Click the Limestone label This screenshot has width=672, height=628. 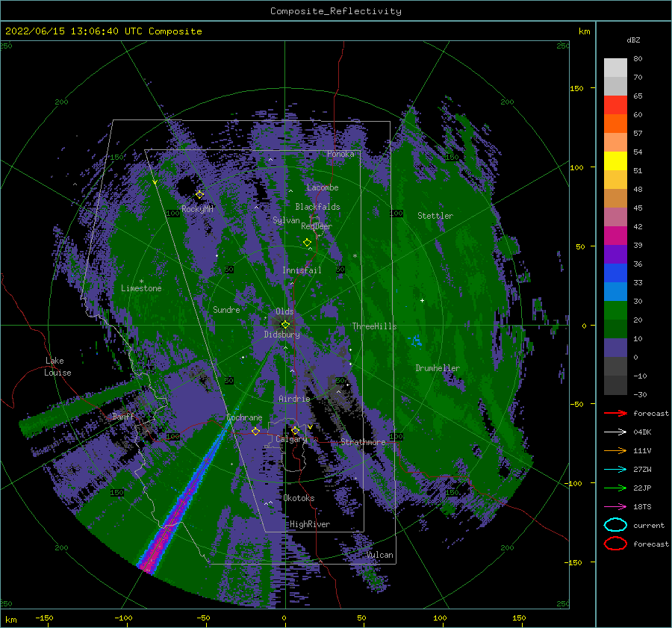pyautogui.click(x=141, y=288)
